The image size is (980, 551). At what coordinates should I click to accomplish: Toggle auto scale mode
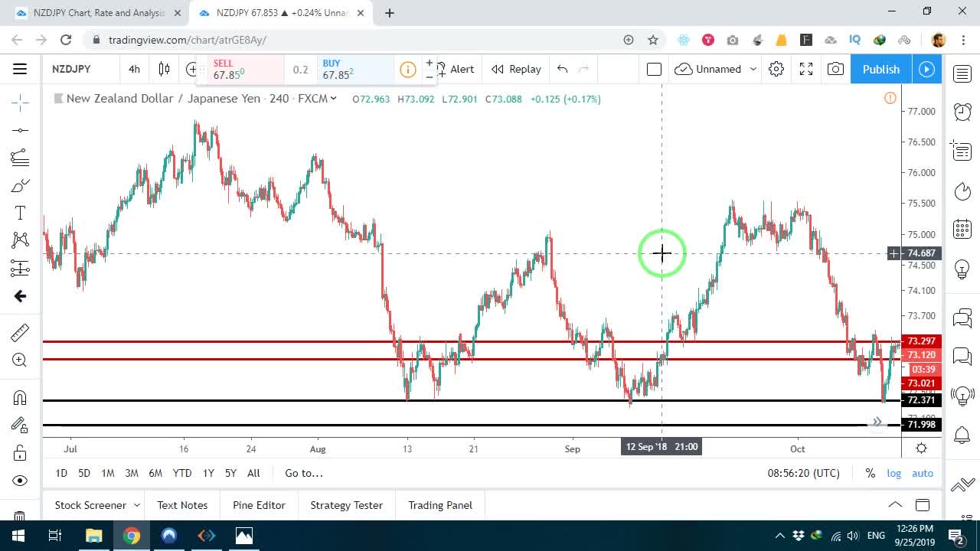click(x=923, y=473)
